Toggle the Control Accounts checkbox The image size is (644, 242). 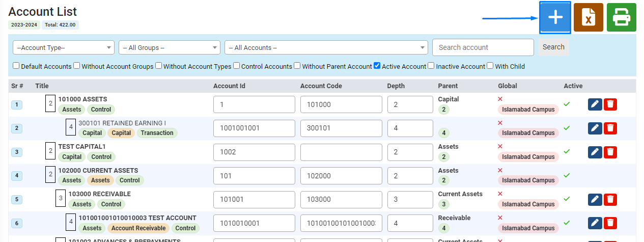tap(236, 66)
